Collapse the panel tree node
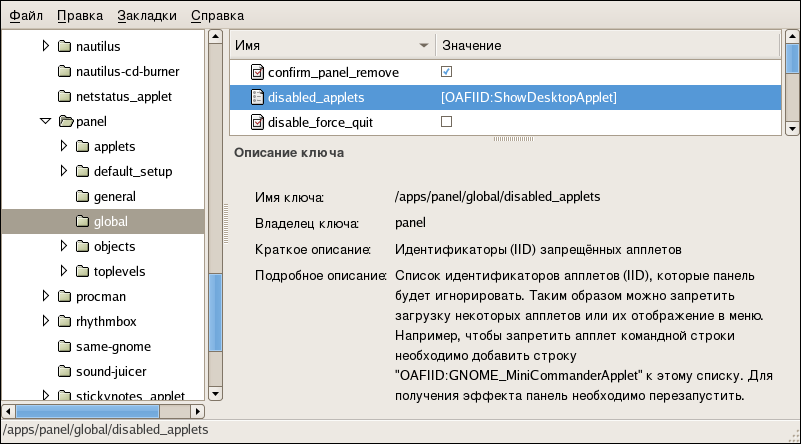The image size is (801, 444). (45, 122)
